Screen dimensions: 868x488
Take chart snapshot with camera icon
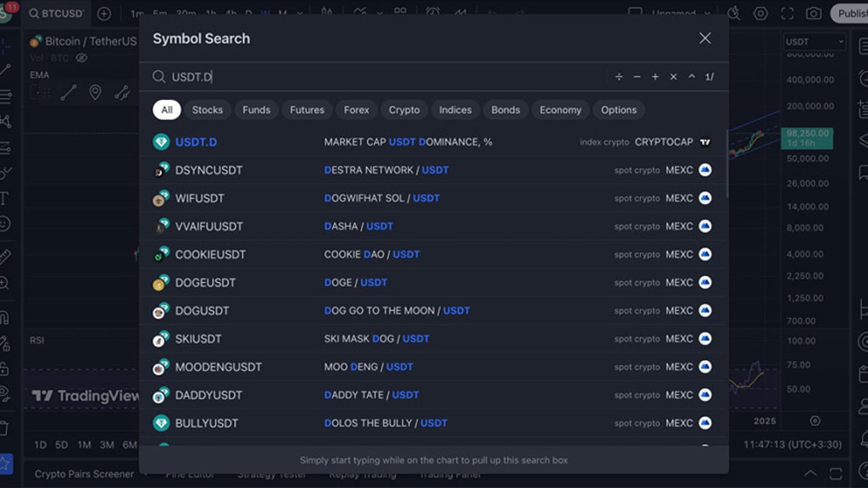click(813, 14)
